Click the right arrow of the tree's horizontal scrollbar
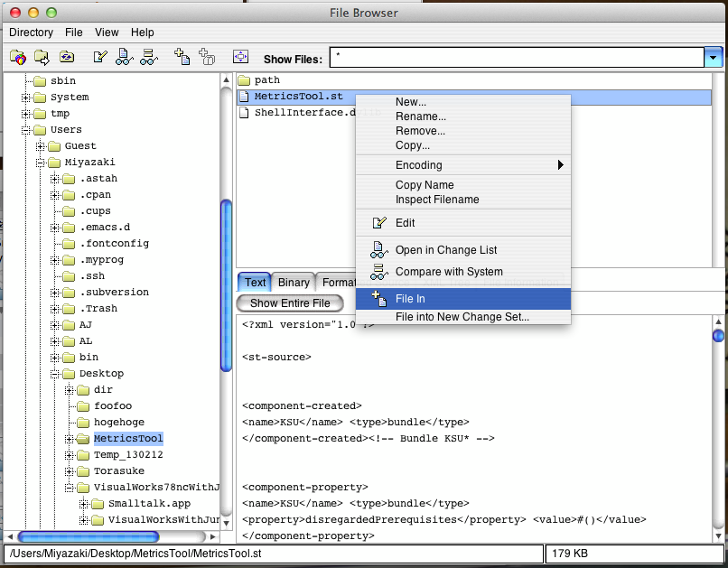 [212, 537]
